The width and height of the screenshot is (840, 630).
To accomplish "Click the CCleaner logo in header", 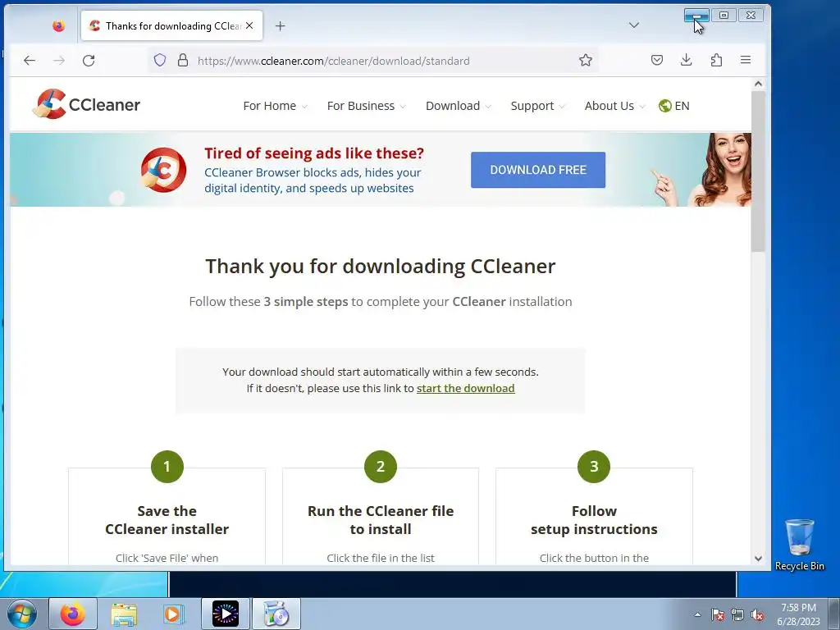I will click(85, 104).
